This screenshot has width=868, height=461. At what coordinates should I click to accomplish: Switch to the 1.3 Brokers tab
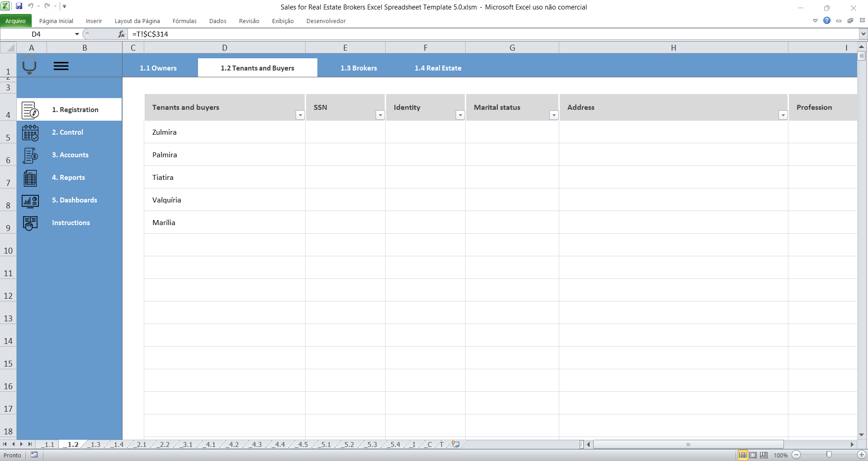359,68
